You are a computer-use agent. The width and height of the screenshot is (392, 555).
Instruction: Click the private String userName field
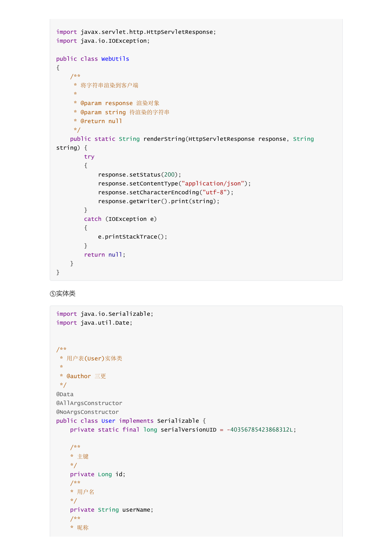point(112,510)
